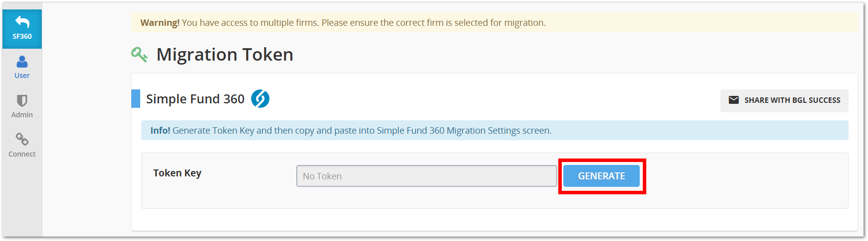Select the Admin menu label
This screenshot has width=868, height=241.
pos(22,115)
